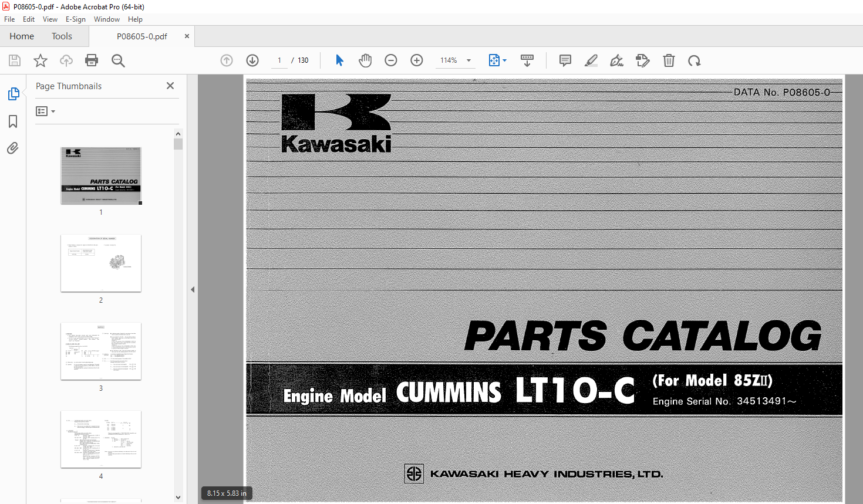
Task: Select page 2 thumbnail
Action: (x=101, y=263)
